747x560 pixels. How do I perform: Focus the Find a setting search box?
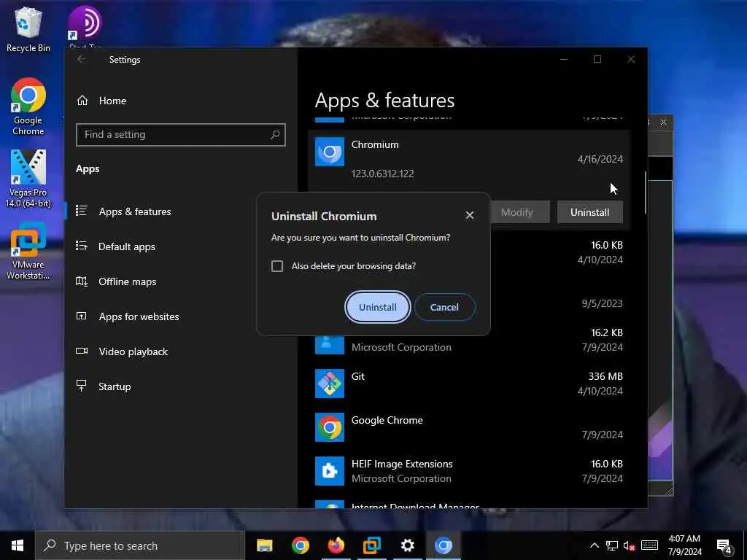(181, 135)
